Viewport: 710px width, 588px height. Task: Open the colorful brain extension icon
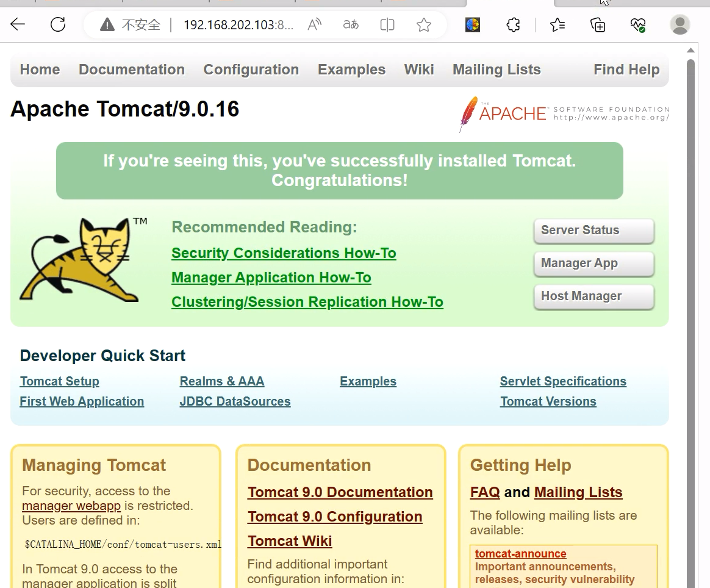tap(473, 24)
